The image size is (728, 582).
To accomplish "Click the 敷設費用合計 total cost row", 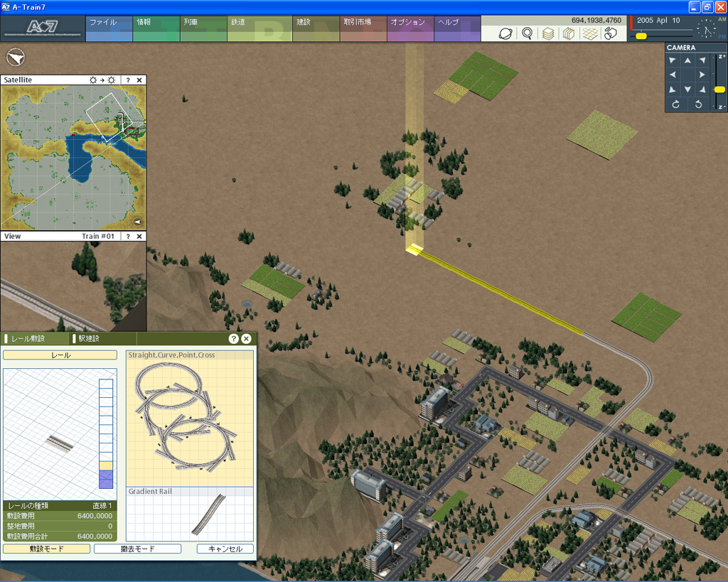I will (60, 536).
